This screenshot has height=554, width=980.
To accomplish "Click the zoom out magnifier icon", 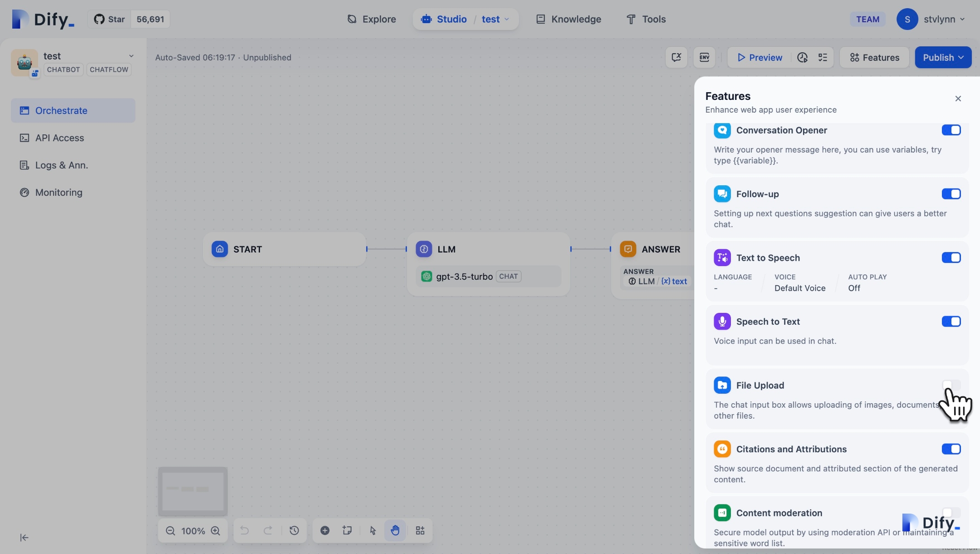I will pos(170,530).
